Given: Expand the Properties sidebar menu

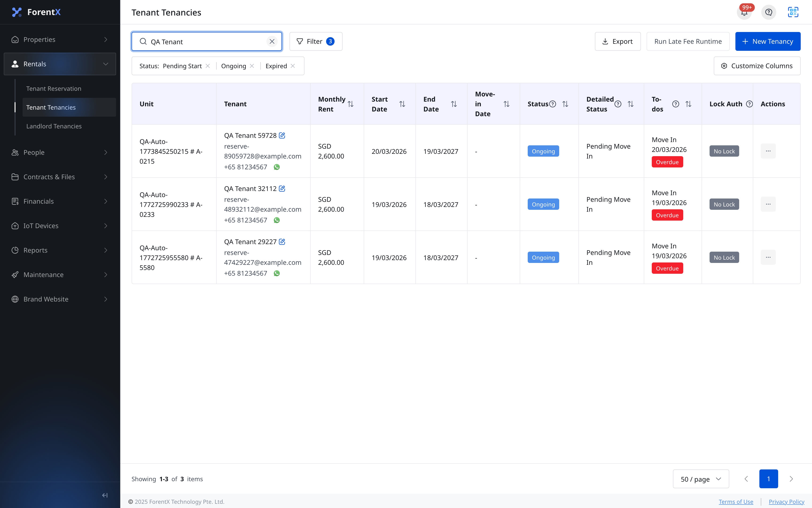Looking at the screenshot, I should (60, 40).
